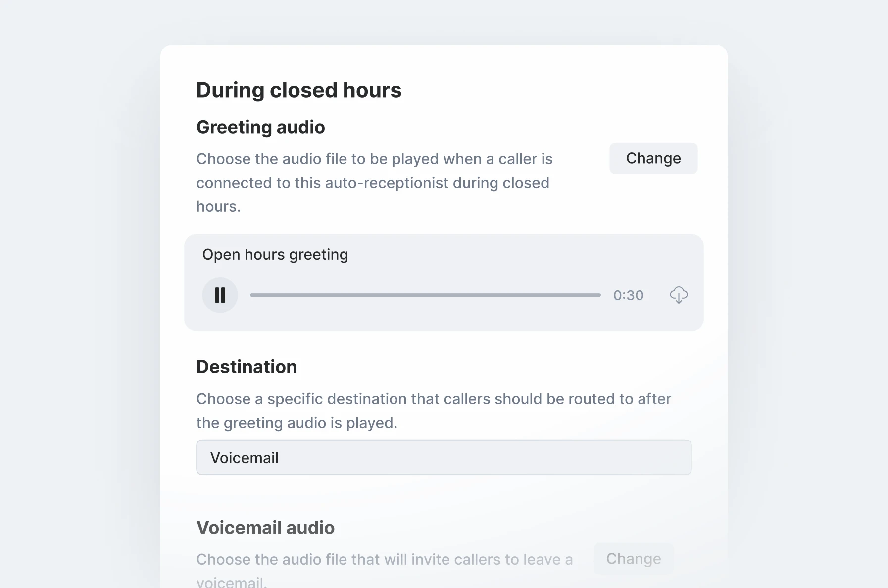Open the Destination dropdown showing Voicemail
This screenshot has width=888, height=588.
click(444, 457)
